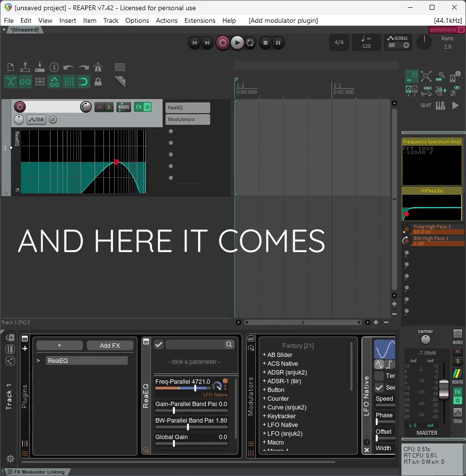Toggle the master track MONO button
Image resolution: width=466 pixels, height=476 pixels.
click(x=457, y=335)
